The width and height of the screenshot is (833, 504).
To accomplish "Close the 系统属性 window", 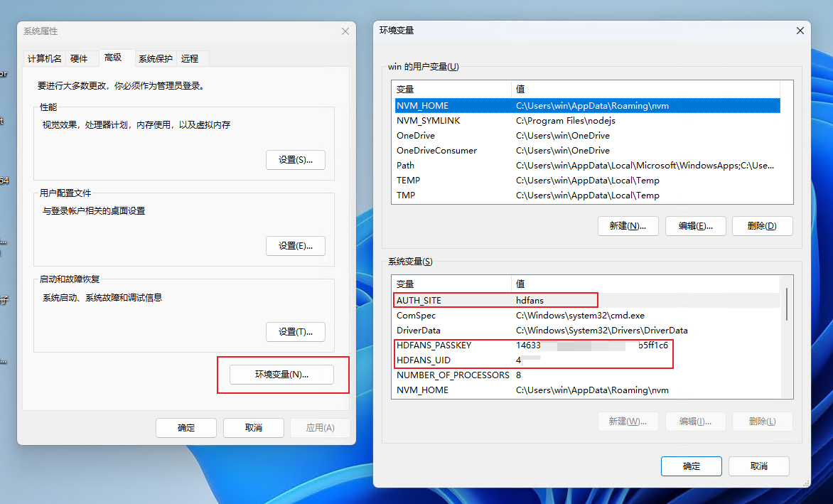I will tap(345, 31).
